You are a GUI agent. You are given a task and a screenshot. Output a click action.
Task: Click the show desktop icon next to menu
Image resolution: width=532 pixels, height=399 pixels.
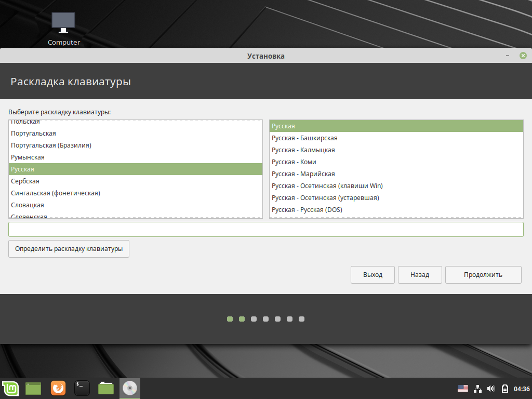pyautogui.click(x=33, y=388)
